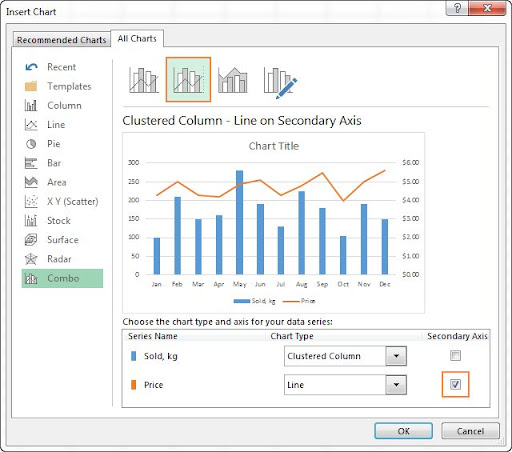Choose Stacked Area - Clustered Column icon

click(233, 80)
